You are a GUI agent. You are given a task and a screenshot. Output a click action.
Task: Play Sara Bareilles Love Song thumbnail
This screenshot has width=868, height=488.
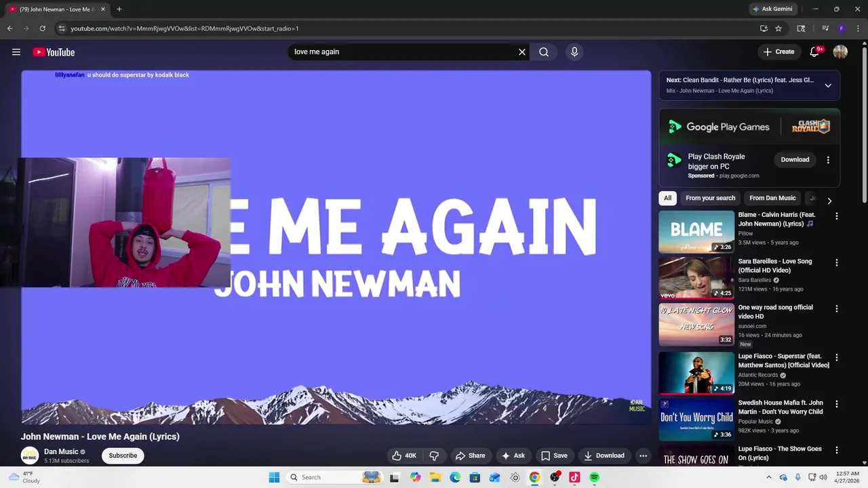[x=696, y=278]
